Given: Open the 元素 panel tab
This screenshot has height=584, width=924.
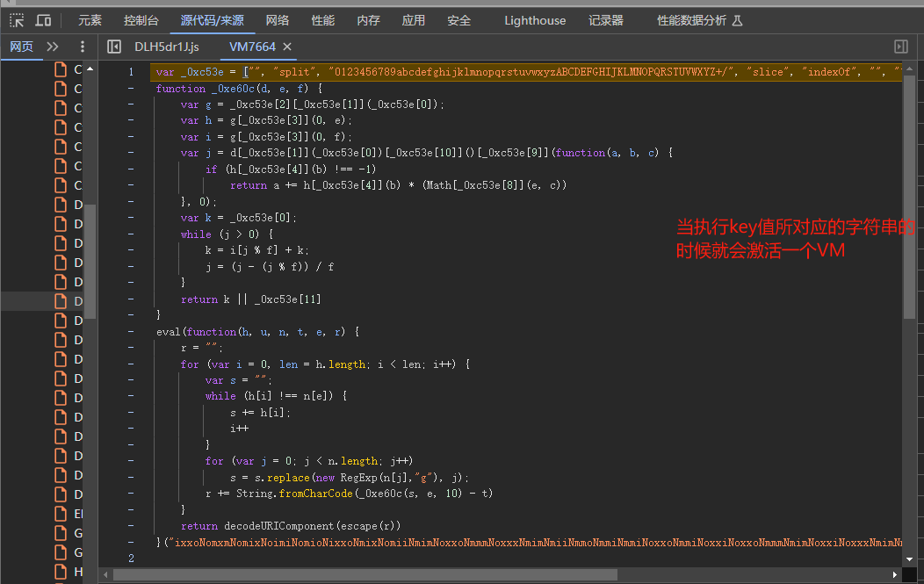Looking at the screenshot, I should point(90,20).
